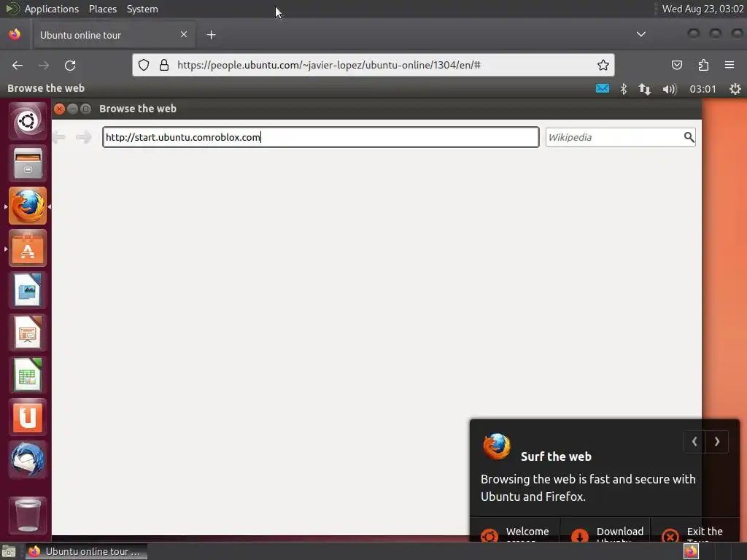Image resolution: width=747 pixels, height=560 pixels.
Task: Close the Browse the web window
Action: (x=59, y=109)
